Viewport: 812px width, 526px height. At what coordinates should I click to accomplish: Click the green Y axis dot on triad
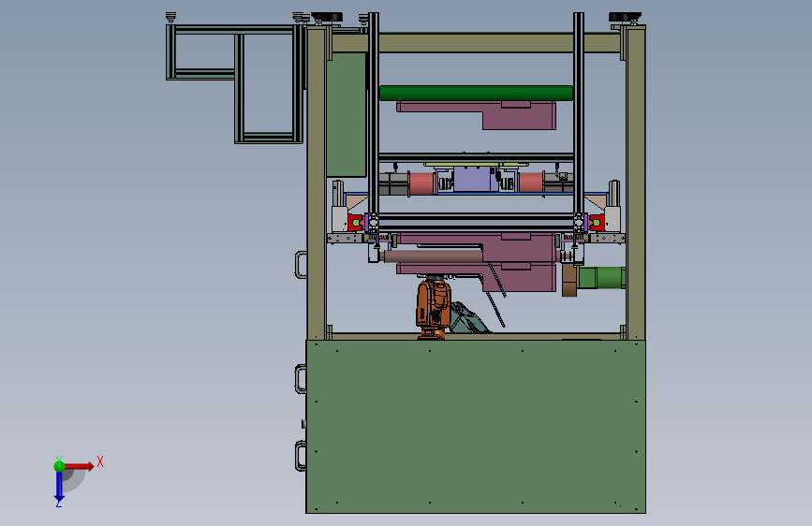pyautogui.click(x=59, y=465)
